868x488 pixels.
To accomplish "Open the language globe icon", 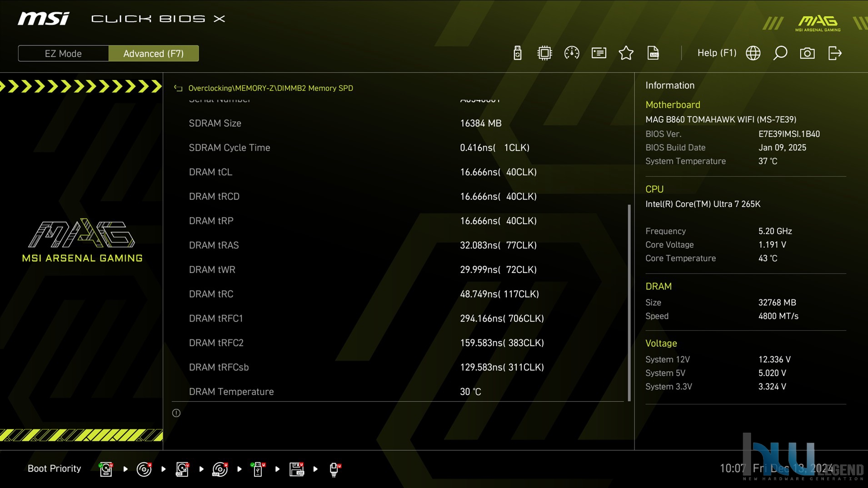I will click(x=753, y=53).
